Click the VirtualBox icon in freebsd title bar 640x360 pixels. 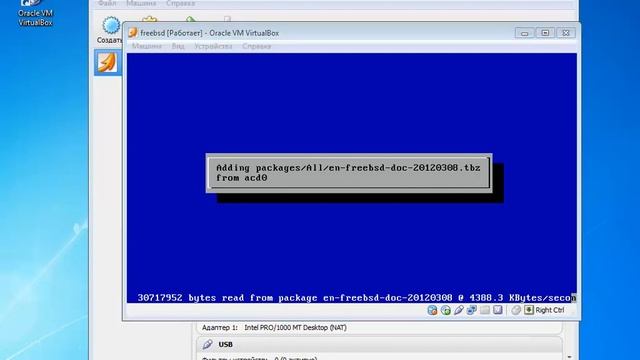[x=133, y=33]
